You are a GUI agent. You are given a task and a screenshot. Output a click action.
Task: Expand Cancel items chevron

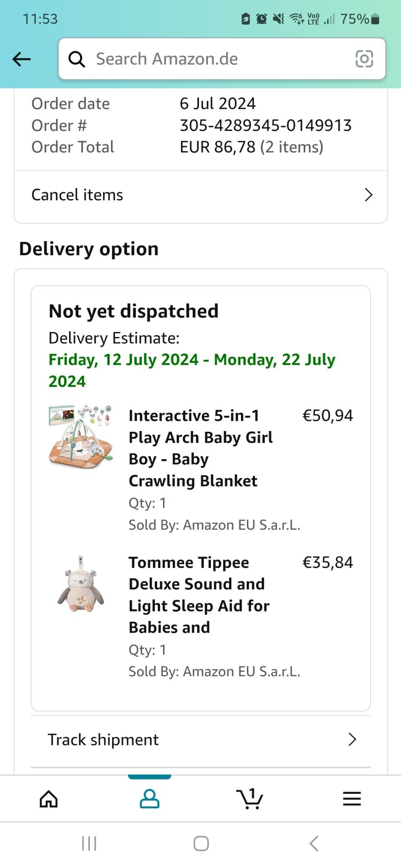click(368, 195)
